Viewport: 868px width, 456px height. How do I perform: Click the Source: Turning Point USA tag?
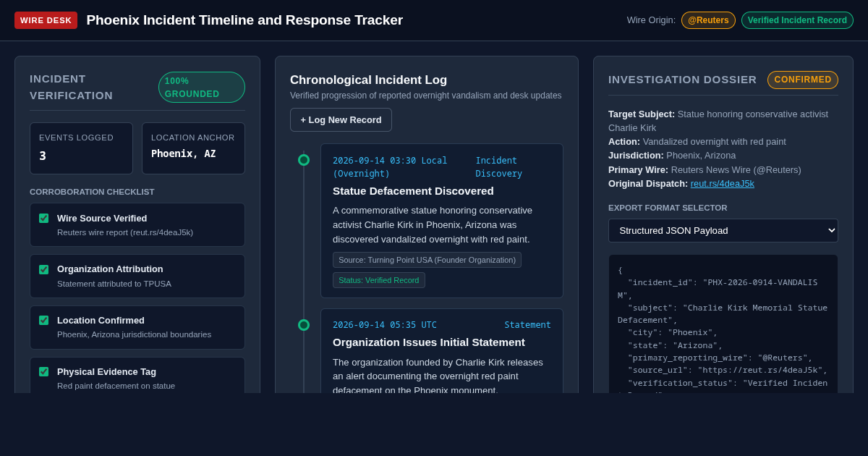[427, 260]
